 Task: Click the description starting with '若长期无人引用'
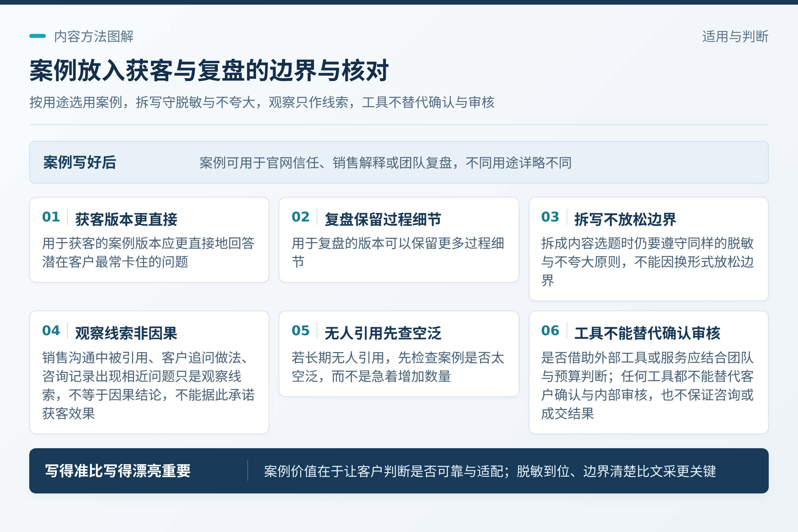coord(398,367)
